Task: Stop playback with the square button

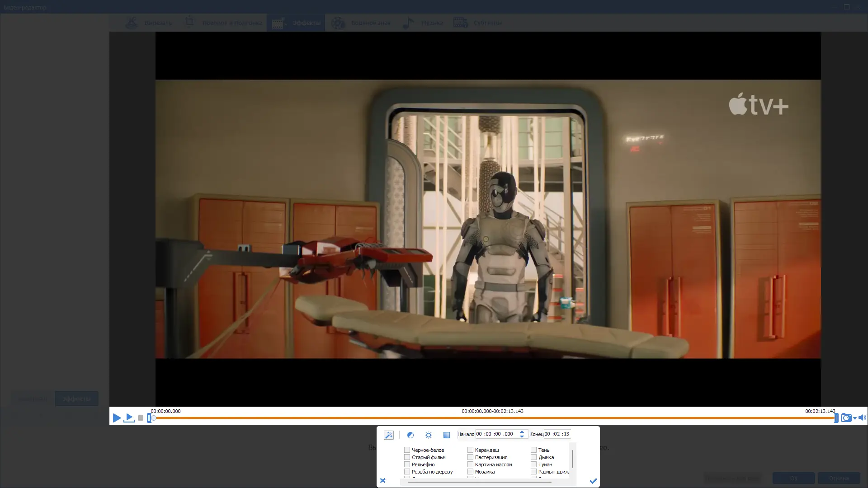Action: pos(141,418)
